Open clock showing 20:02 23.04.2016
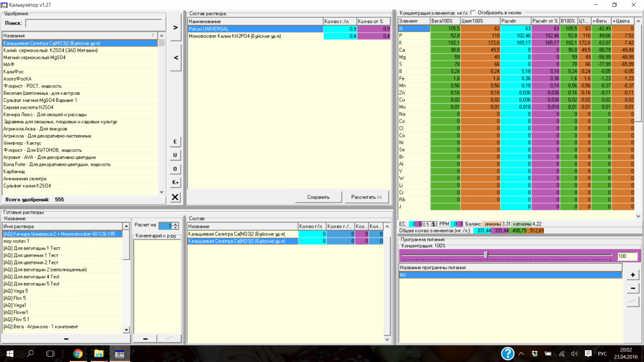This screenshot has width=644, height=362. pos(625,353)
